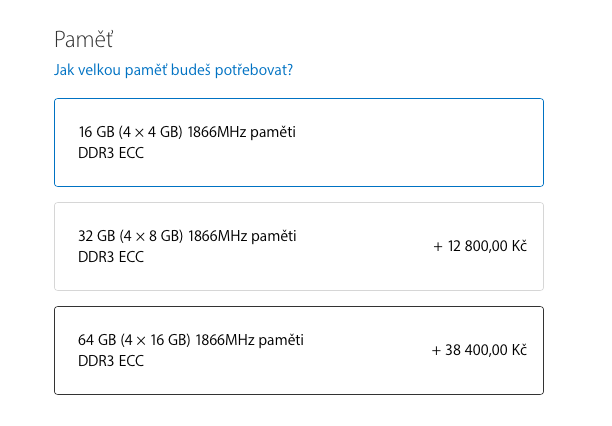The image size is (612, 426).
Task: Click the gray-outlined 32 GB memory card
Action: tap(298, 246)
